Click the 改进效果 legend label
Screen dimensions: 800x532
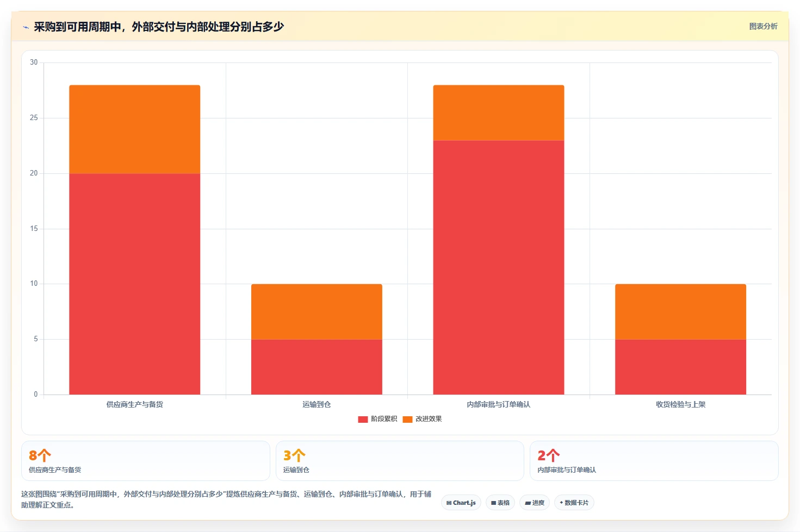pos(429,419)
